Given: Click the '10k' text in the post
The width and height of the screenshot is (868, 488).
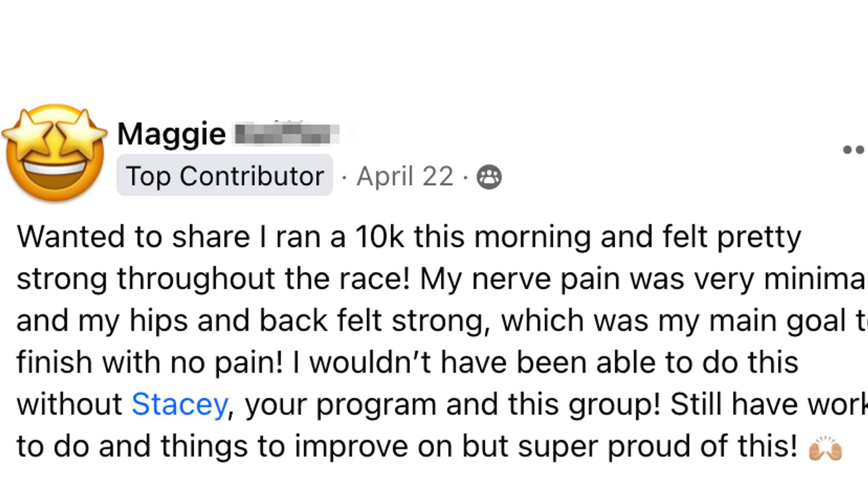Looking at the screenshot, I should [x=380, y=236].
